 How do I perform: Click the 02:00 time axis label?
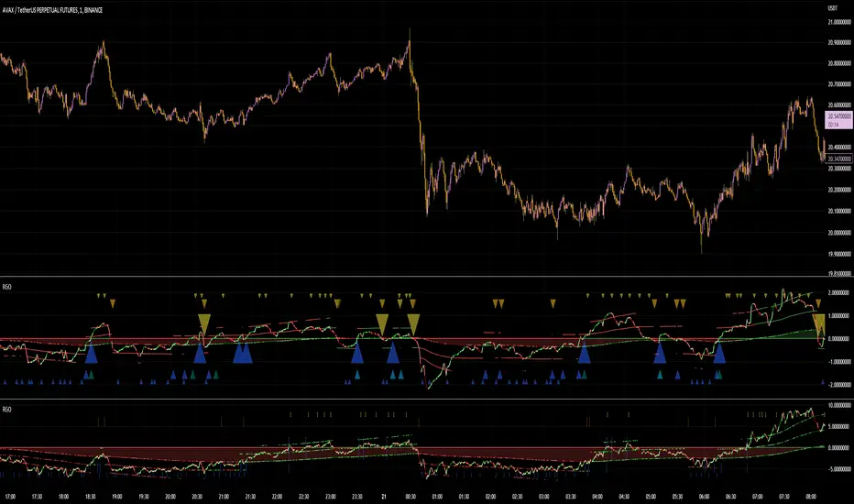[491, 497]
